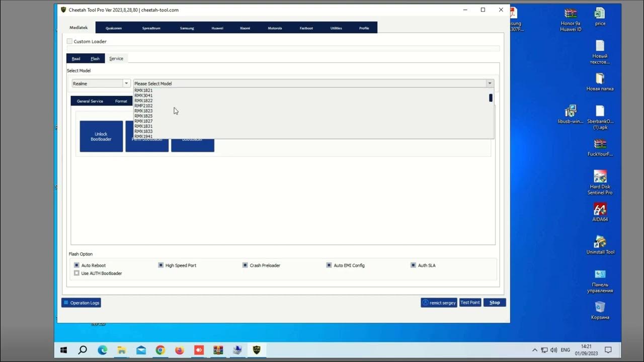This screenshot has width=644, height=362.
Task: Toggle the High Speed Port checkbox
Action: tap(161, 265)
